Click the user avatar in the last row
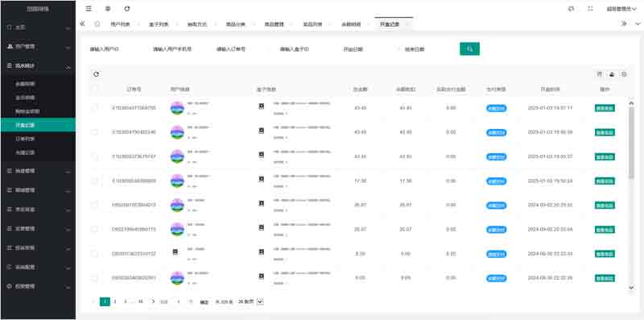This screenshot has width=644, height=320. coord(177,278)
